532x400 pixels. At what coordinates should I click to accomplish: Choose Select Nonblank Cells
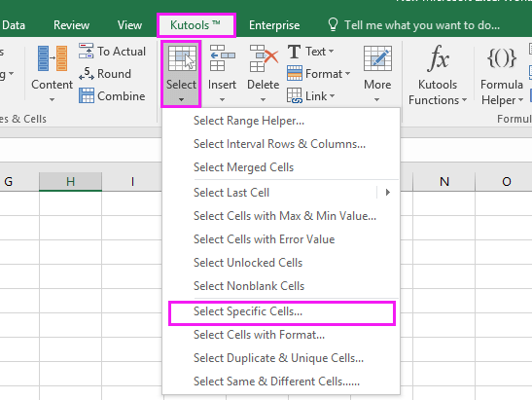(281, 286)
